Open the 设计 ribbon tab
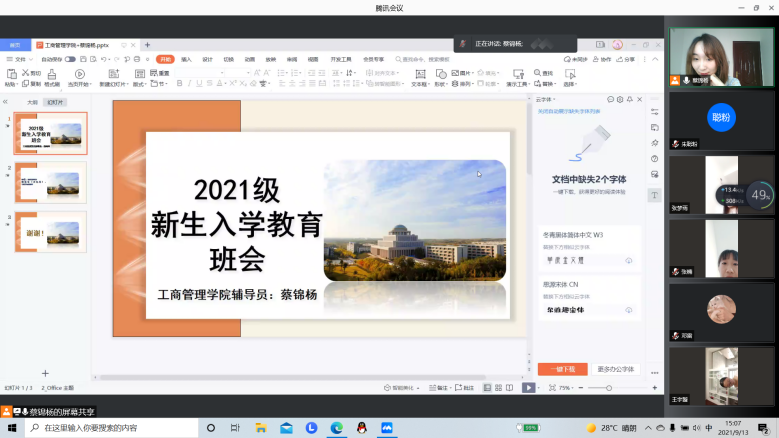 (207, 59)
